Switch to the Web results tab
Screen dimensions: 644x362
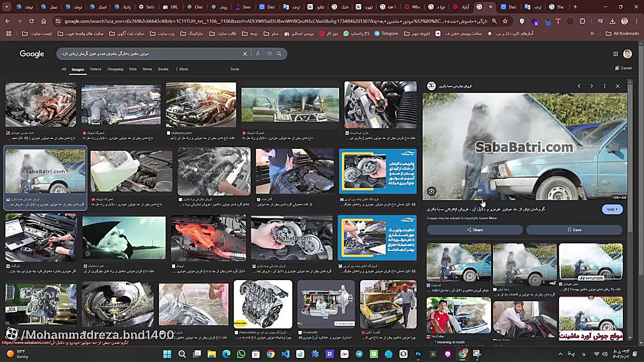[x=133, y=69]
